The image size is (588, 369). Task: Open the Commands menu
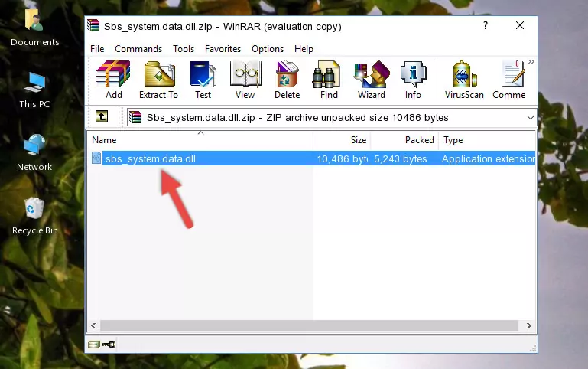[138, 49]
